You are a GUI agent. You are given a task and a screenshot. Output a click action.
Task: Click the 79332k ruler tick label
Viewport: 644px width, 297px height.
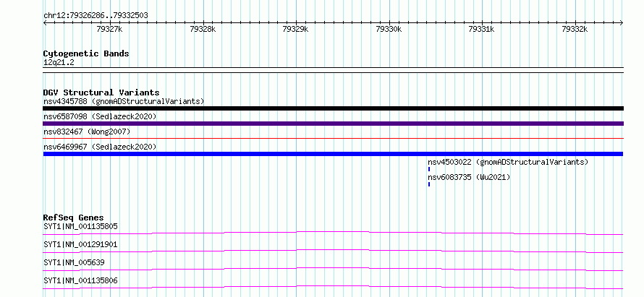[x=575, y=29]
